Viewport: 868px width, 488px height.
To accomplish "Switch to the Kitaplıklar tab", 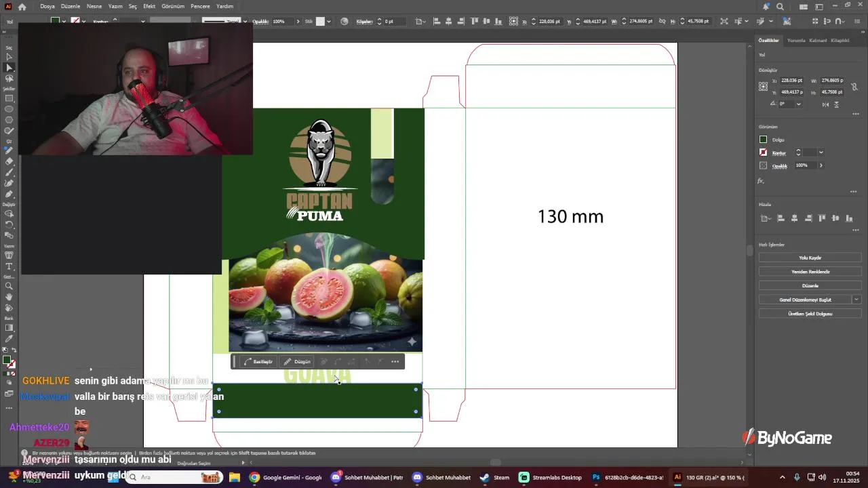I will [840, 40].
